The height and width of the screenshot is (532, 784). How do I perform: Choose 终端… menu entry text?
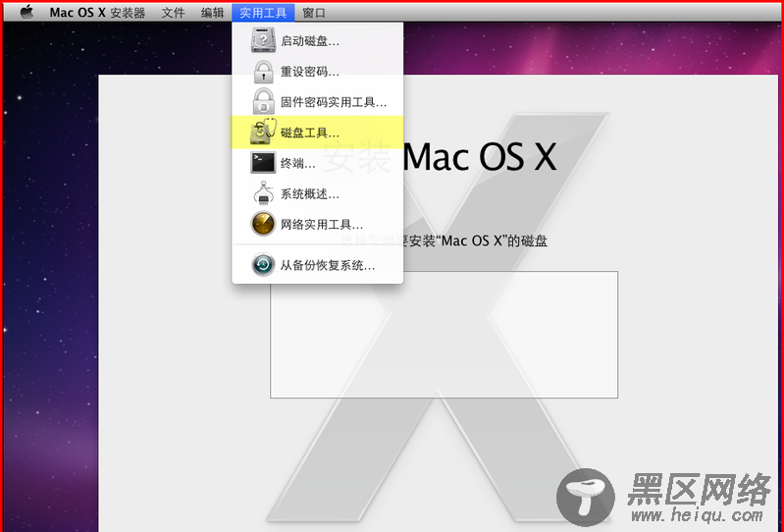(x=298, y=163)
